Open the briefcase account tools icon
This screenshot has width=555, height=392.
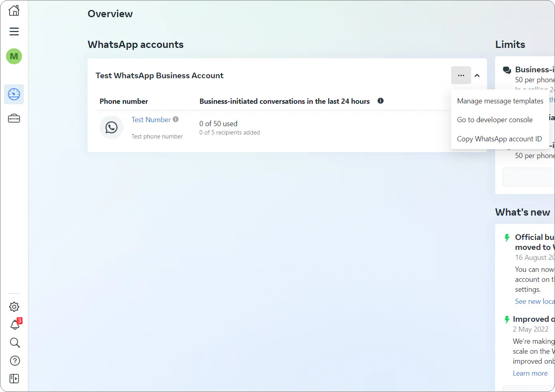click(x=14, y=119)
